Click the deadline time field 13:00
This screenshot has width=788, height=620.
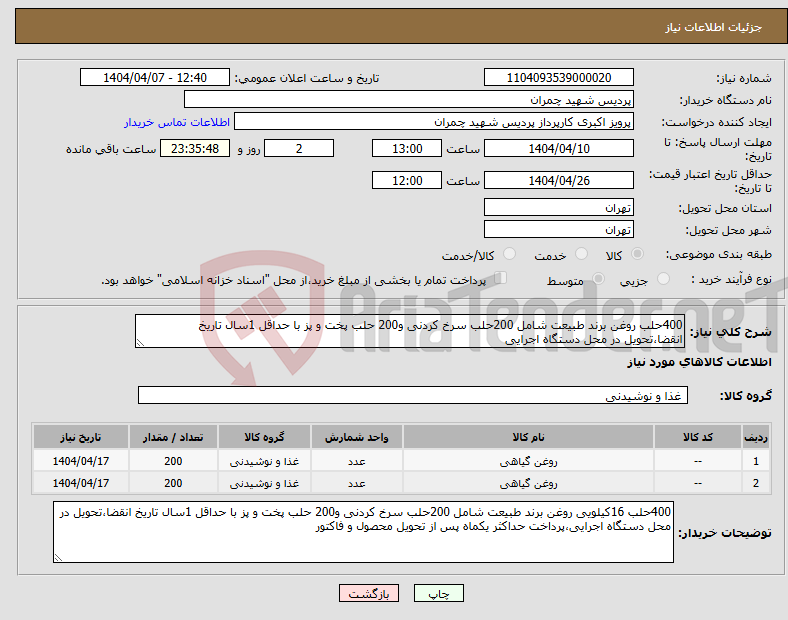[x=407, y=149]
